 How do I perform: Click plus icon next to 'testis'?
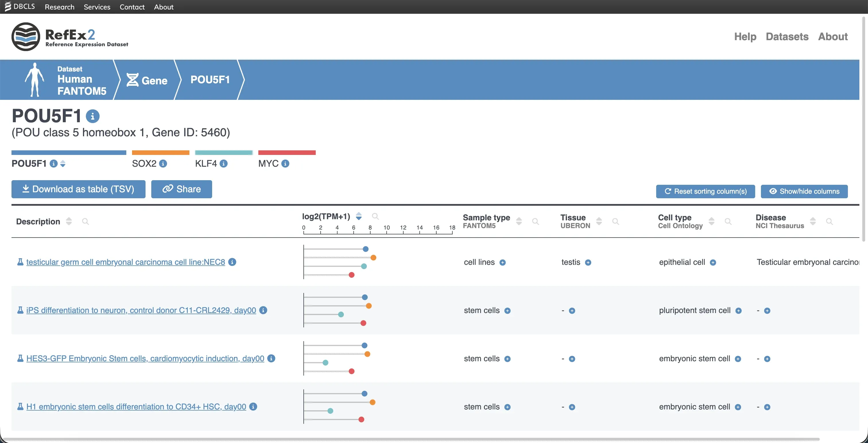point(588,263)
